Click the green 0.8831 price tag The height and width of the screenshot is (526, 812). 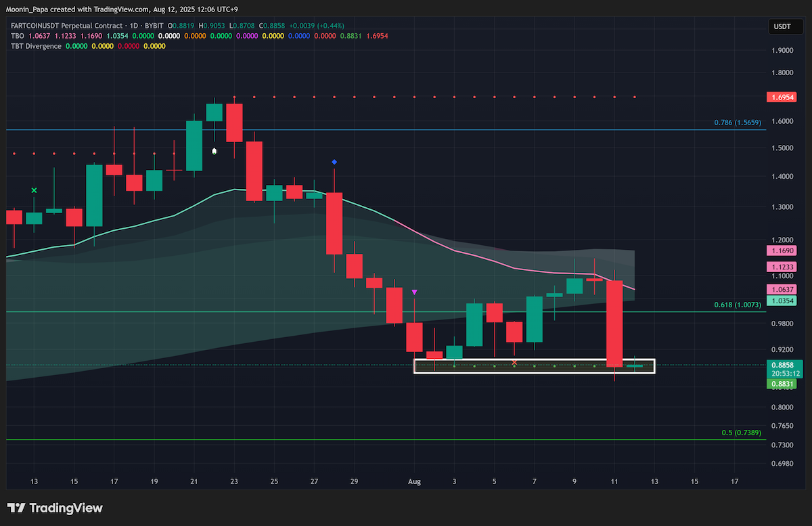(780, 384)
